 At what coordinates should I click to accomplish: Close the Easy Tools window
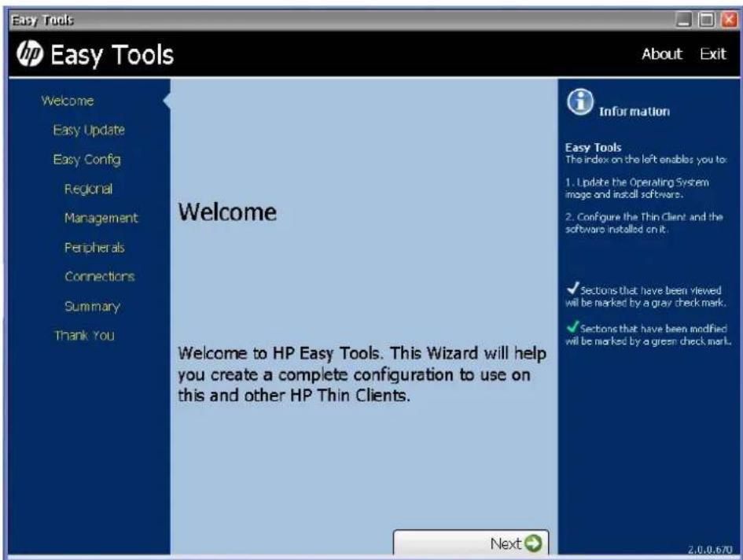pyautogui.click(x=729, y=20)
